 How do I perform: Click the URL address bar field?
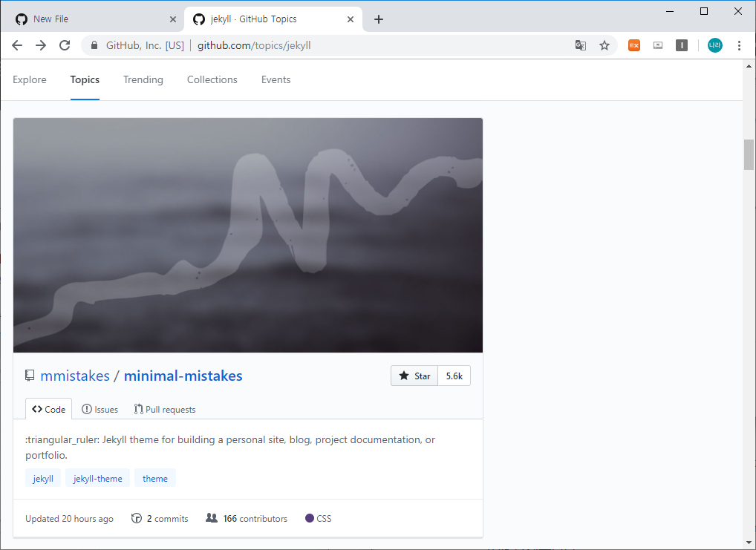click(349, 45)
